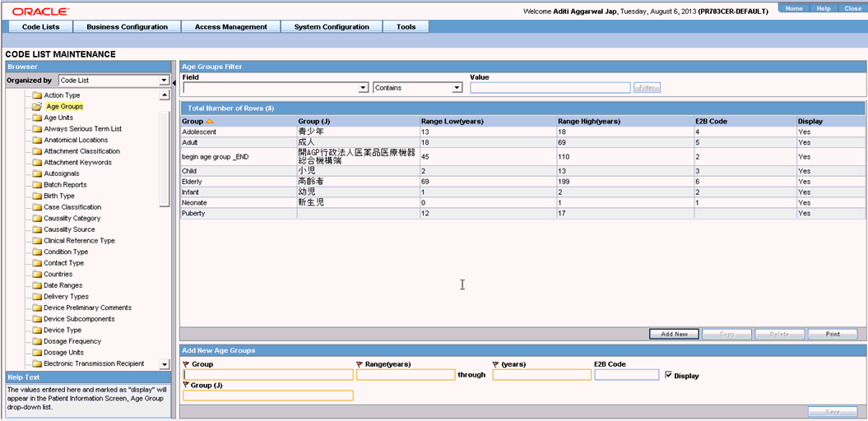The height and width of the screenshot is (421, 868).
Task: Click the Delivery Types folder icon
Action: (x=37, y=297)
